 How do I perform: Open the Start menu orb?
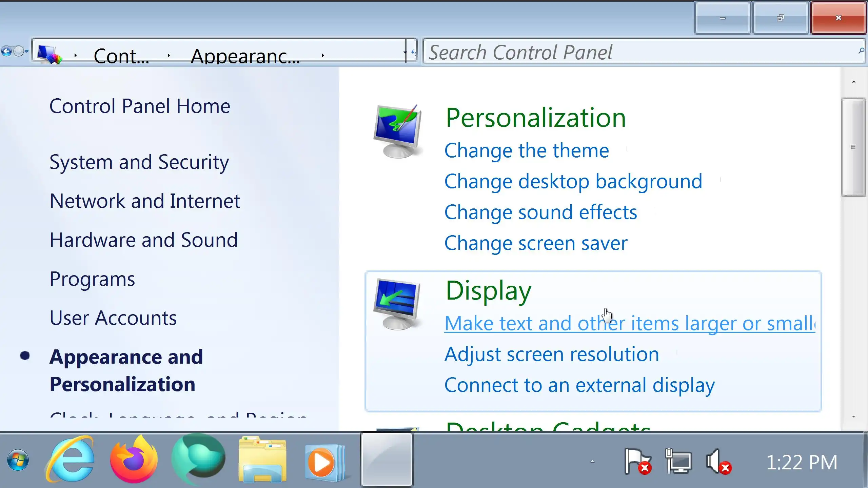[x=18, y=460]
